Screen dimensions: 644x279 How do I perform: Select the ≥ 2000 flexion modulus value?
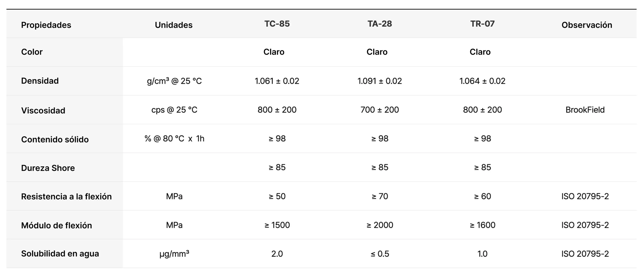[380, 225]
